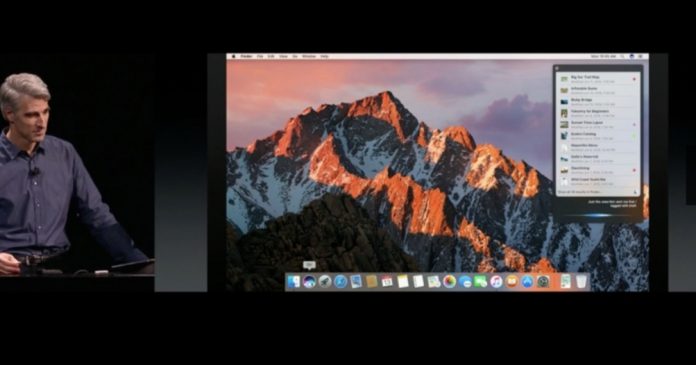Open Contacts book icon in Dock
This screenshot has height=365, width=696.
372,282
